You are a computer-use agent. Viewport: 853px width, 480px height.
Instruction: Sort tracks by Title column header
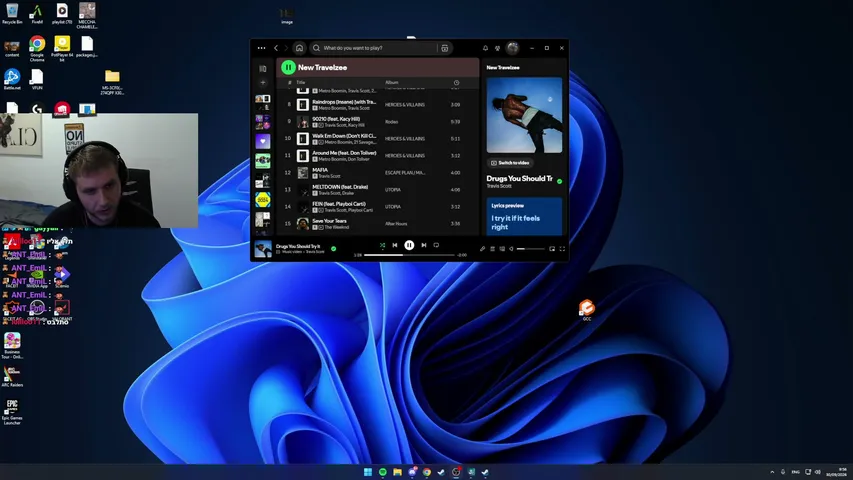pyautogui.click(x=301, y=83)
